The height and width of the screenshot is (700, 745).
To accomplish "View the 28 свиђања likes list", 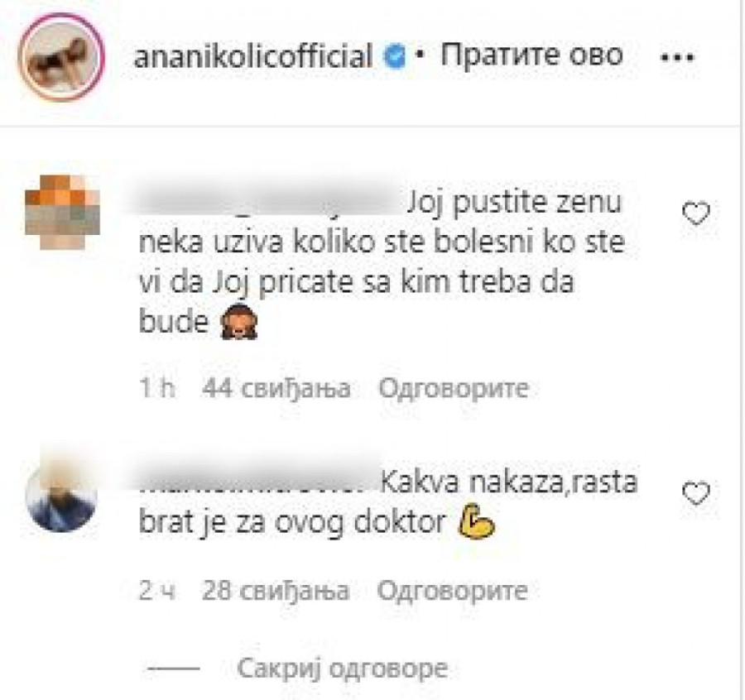I will point(276,591).
